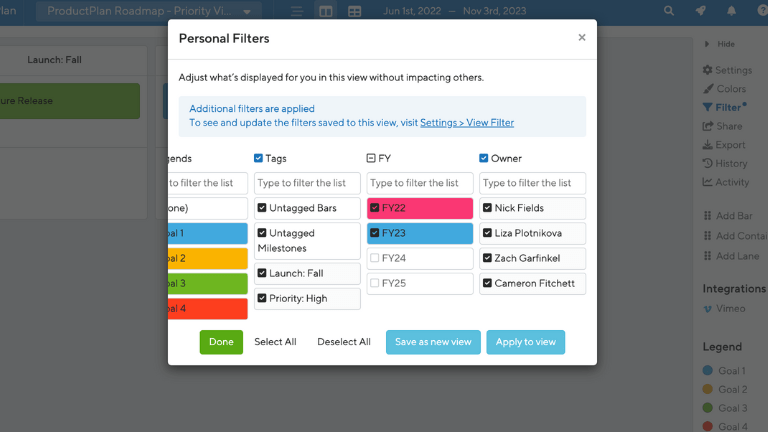
Task: Open Colors brush option in the sidebar
Action: coord(724,89)
